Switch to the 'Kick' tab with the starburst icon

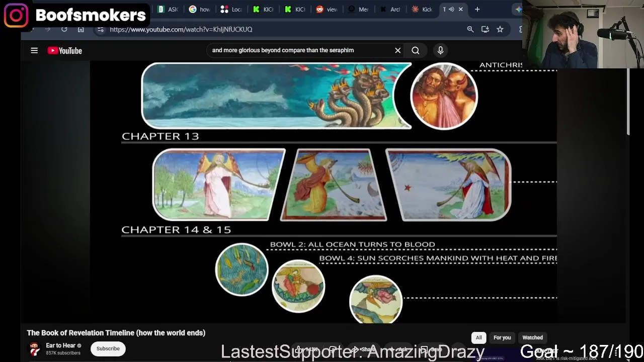pos(422,9)
